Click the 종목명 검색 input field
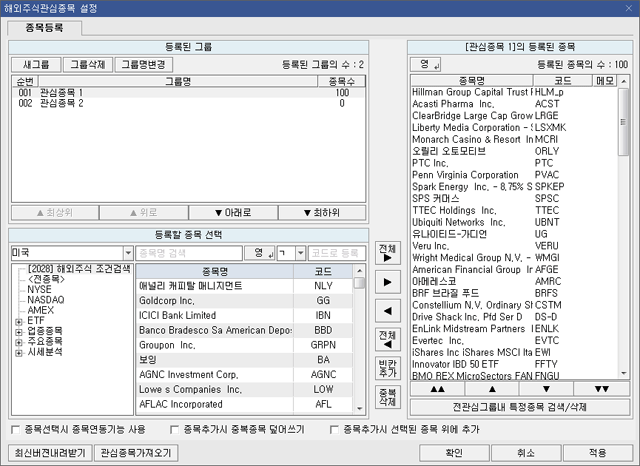 tap(189, 253)
